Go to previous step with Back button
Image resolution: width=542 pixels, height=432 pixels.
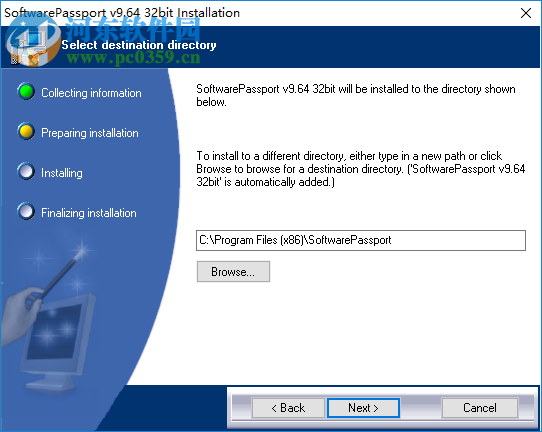pyautogui.click(x=288, y=408)
